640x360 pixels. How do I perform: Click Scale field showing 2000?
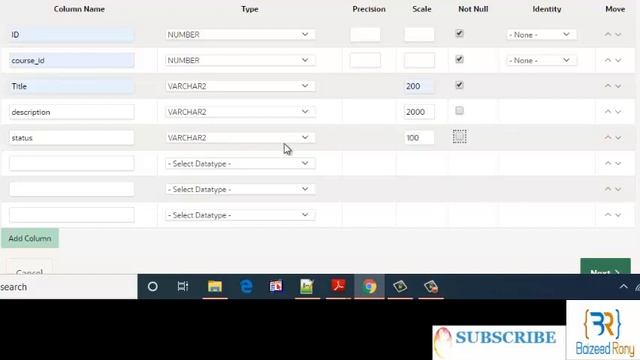click(419, 112)
